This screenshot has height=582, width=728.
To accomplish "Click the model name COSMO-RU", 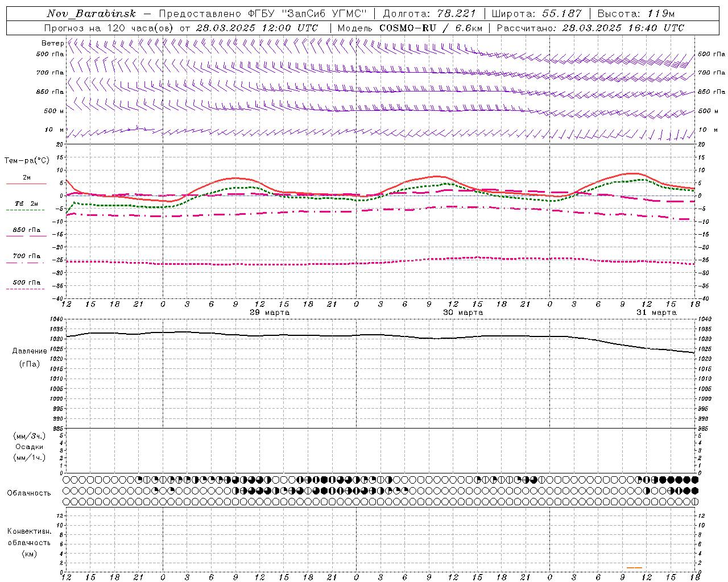I will click(x=408, y=28).
